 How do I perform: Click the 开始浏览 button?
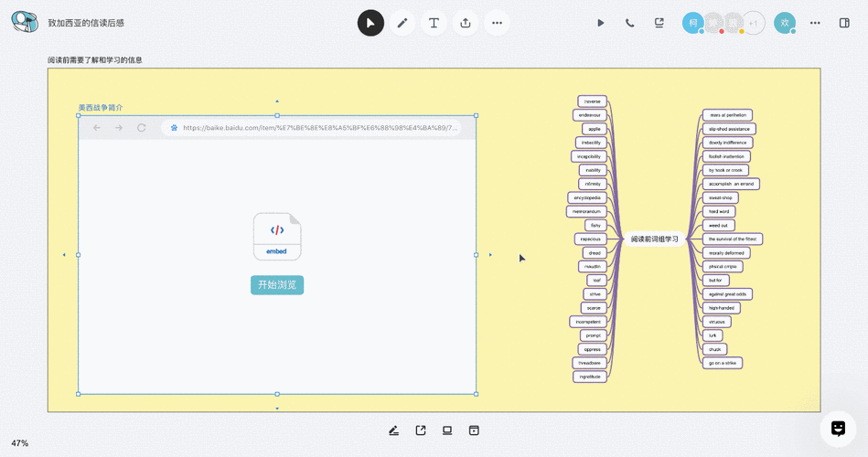click(277, 285)
